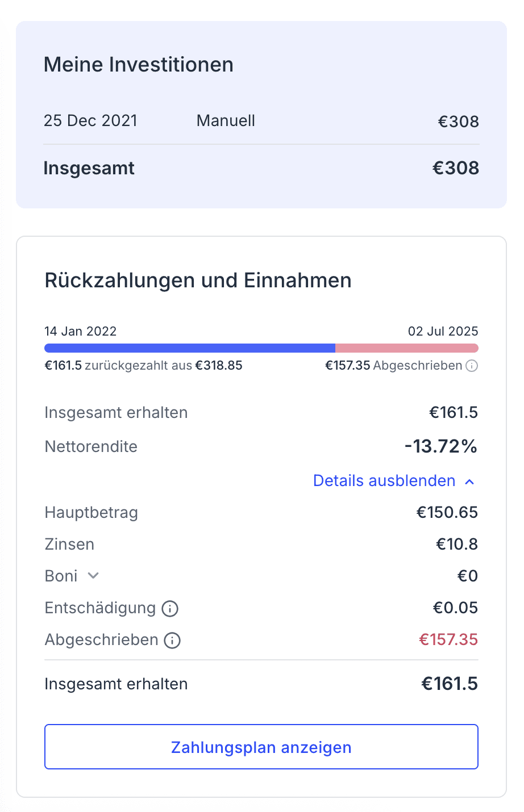Click the Manuell investment type label

[226, 121]
